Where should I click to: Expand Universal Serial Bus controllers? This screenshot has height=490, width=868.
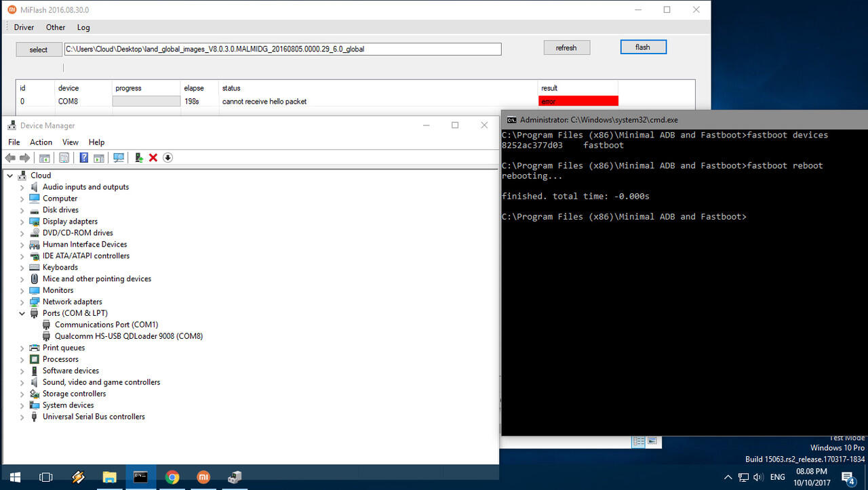pos(22,417)
